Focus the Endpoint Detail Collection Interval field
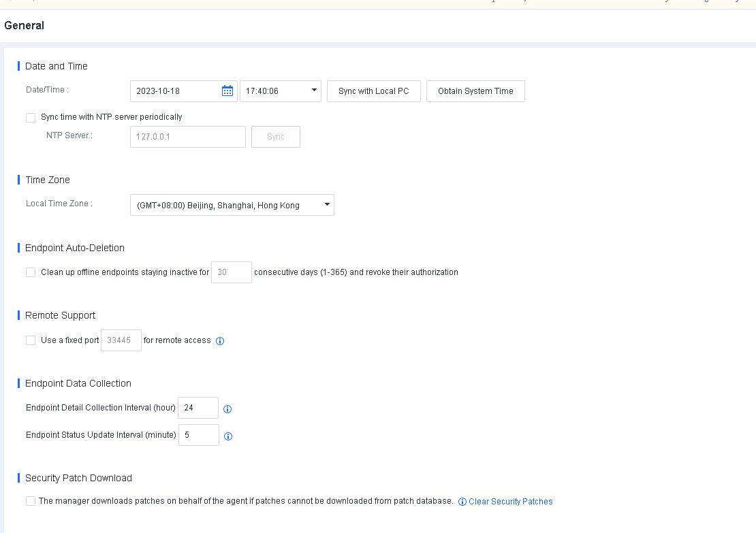Image resolution: width=756 pixels, height=533 pixels. 198,408
